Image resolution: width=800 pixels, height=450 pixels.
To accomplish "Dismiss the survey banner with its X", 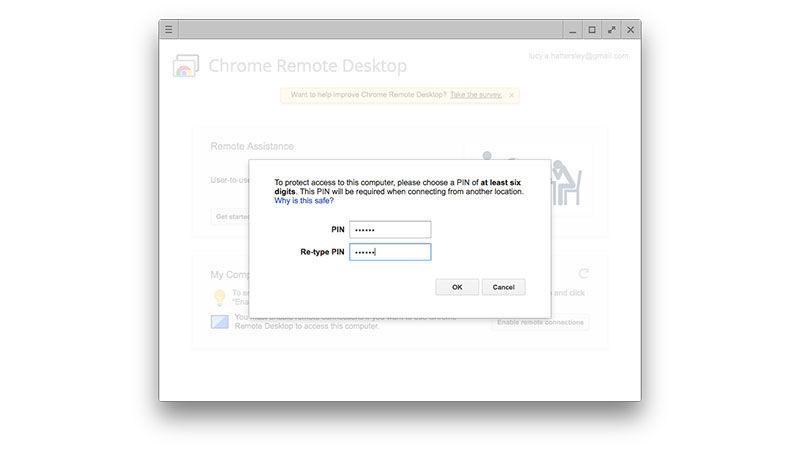I will coord(512,95).
